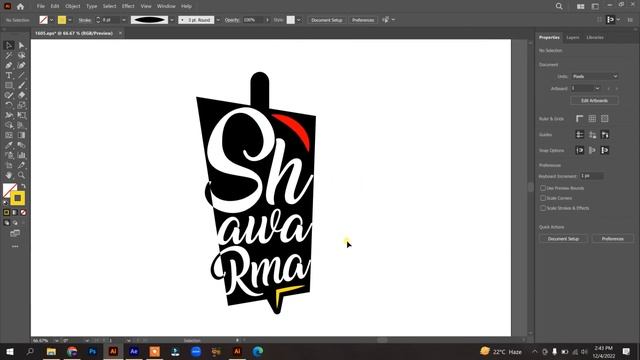
Task: Pick the Paintbrush tool
Action: tap(21, 85)
